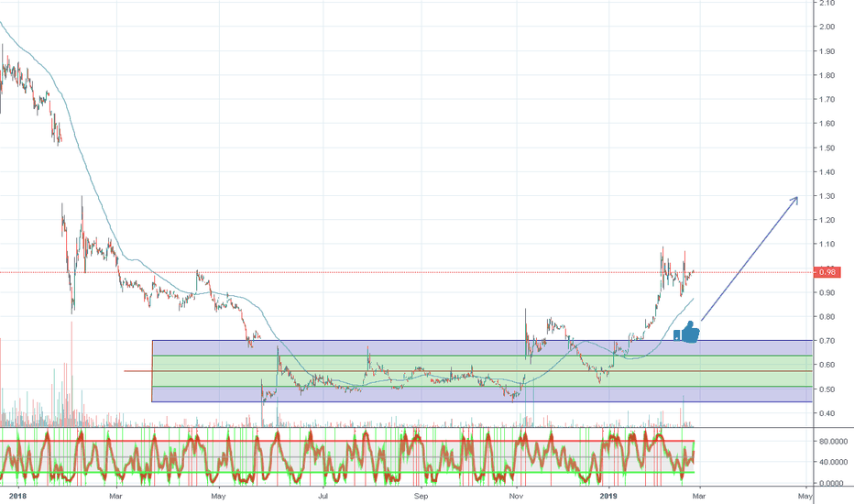Viewport: 854px width, 504px height.
Task: Click the 2.00 price axis label
Action: pyautogui.click(x=827, y=27)
